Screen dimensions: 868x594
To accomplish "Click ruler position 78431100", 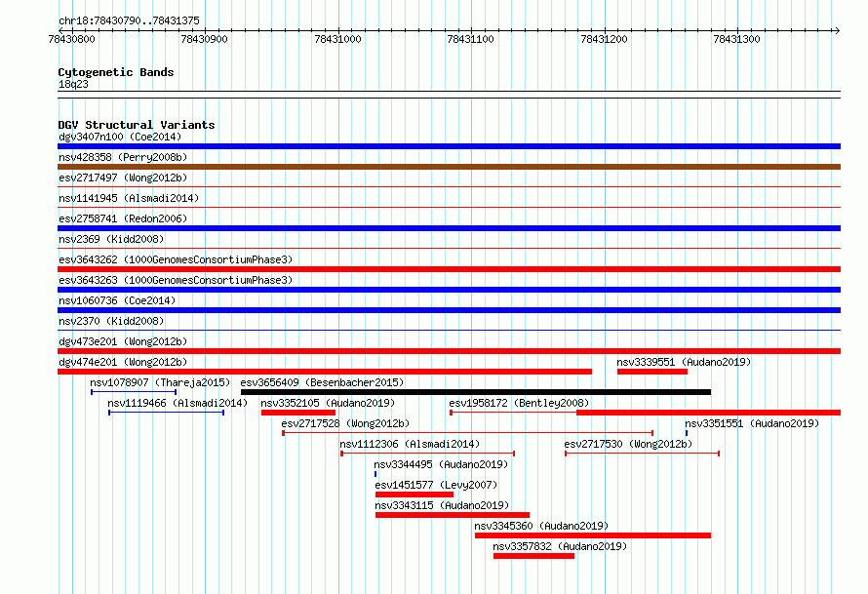I will pyautogui.click(x=470, y=39).
